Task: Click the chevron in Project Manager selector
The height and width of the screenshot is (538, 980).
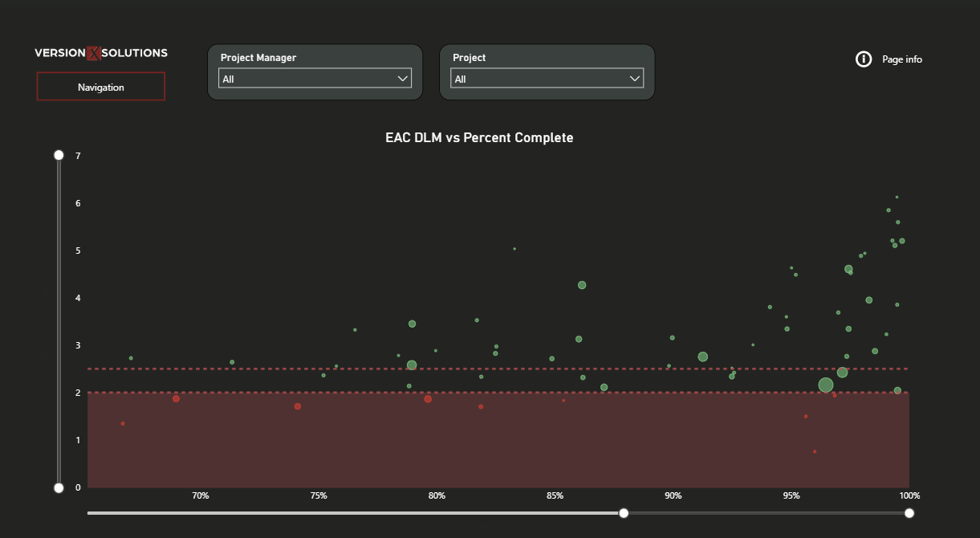Action: [x=403, y=79]
